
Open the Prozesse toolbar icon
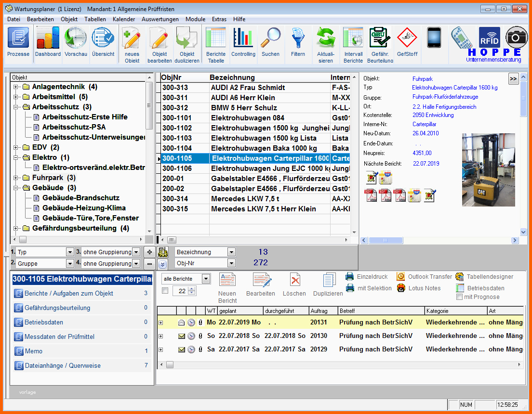(18, 38)
